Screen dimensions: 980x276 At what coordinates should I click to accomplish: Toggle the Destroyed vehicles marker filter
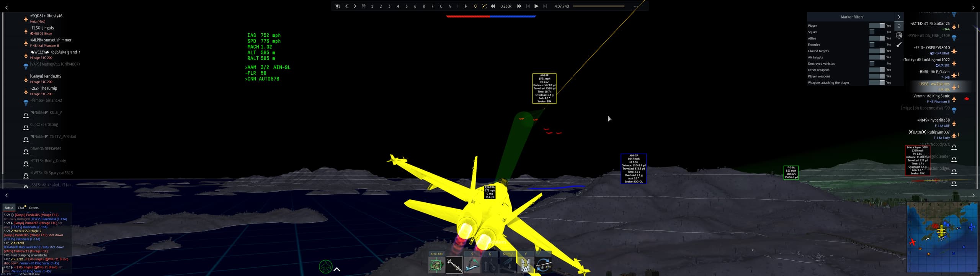click(x=876, y=64)
